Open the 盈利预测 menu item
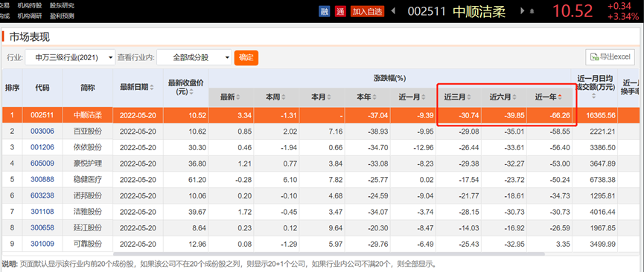The width and height of the screenshot is (644, 272). 62,16
